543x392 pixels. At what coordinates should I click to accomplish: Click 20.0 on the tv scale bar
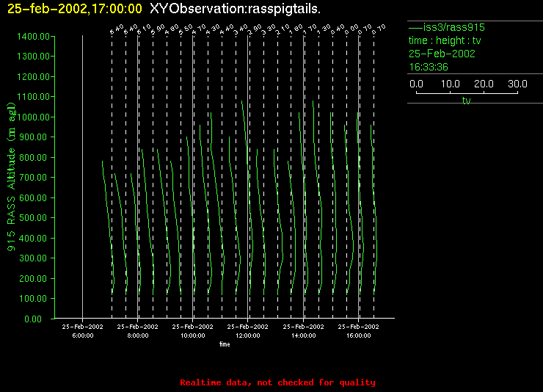click(484, 84)
